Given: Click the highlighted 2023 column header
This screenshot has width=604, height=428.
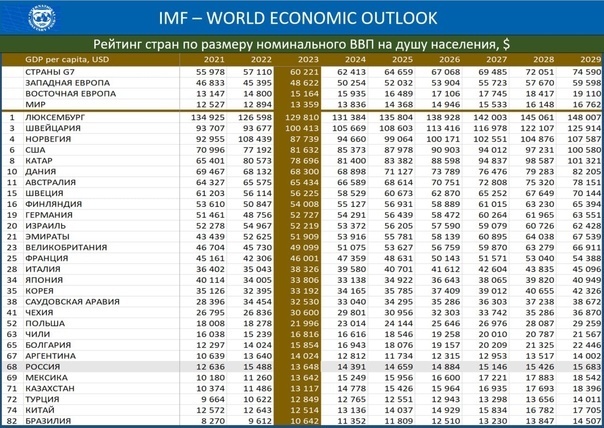Looking at the screenshot, I should [308, 59].
